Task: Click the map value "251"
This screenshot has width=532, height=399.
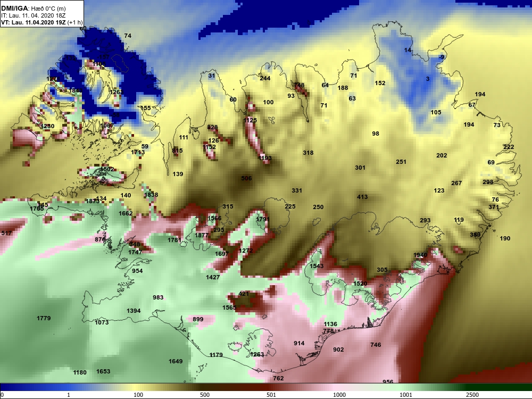Action: click(x=401, y=162)
